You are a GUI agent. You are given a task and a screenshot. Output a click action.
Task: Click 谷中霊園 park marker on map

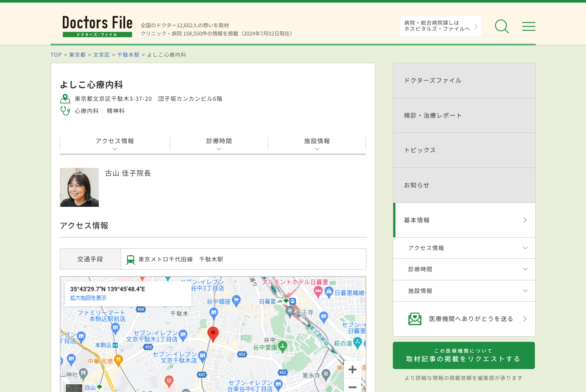(x=282, y=347)
